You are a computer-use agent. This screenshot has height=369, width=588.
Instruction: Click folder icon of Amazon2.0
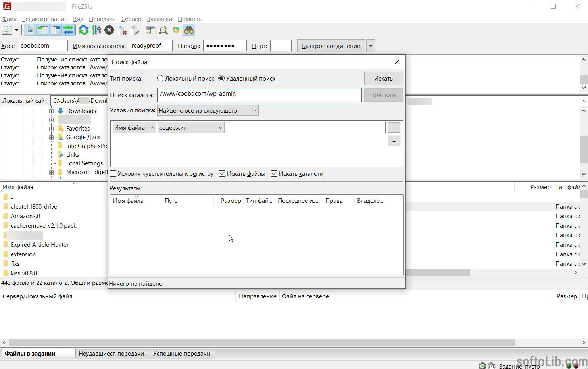[6, 216]
